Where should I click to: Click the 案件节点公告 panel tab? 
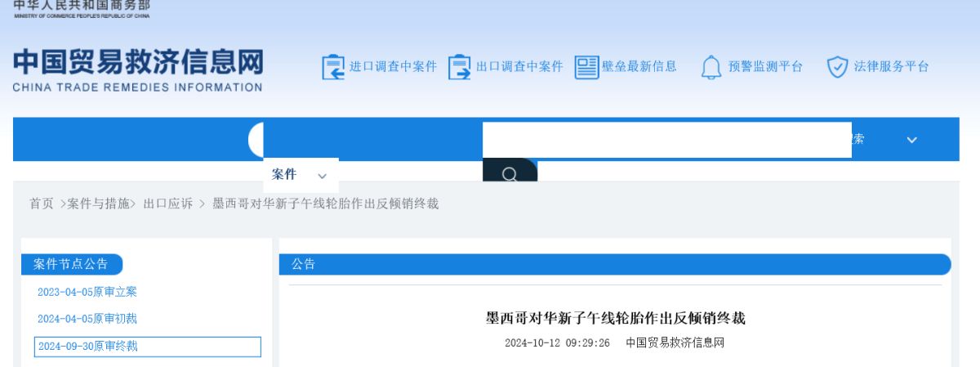point(71,264)
